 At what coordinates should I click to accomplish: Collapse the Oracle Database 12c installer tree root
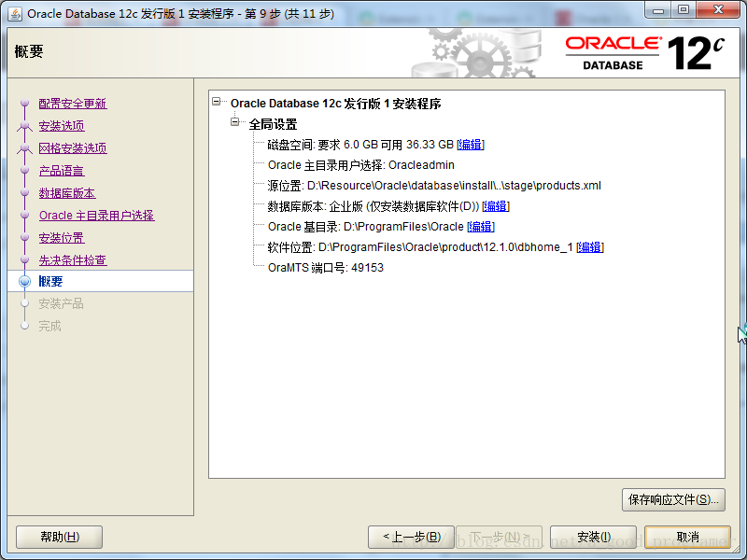pos(217,102)
